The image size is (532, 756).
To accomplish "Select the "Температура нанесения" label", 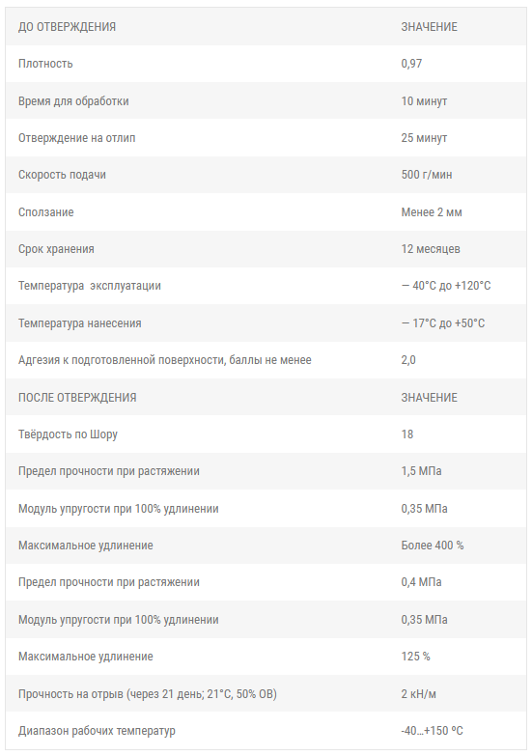I will (x=79, y=323).
